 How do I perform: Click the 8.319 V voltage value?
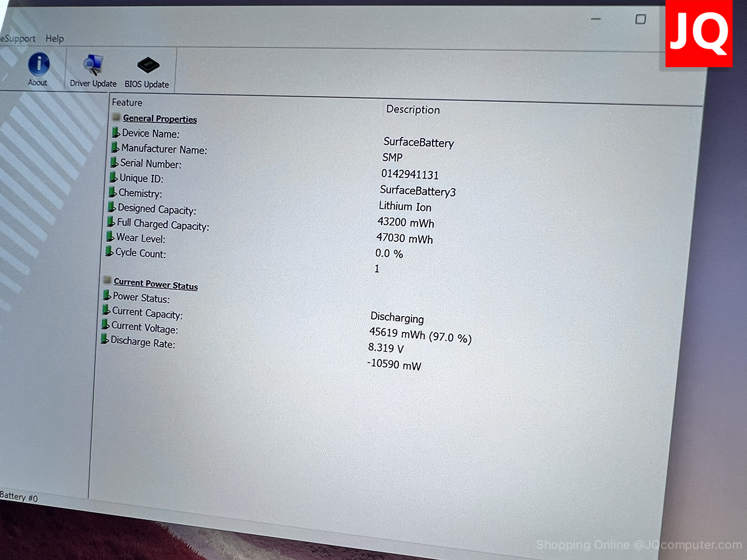(386, 349)
